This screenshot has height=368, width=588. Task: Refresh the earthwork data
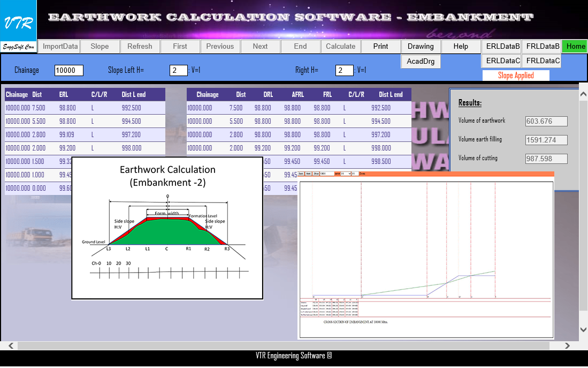[140, 47]
